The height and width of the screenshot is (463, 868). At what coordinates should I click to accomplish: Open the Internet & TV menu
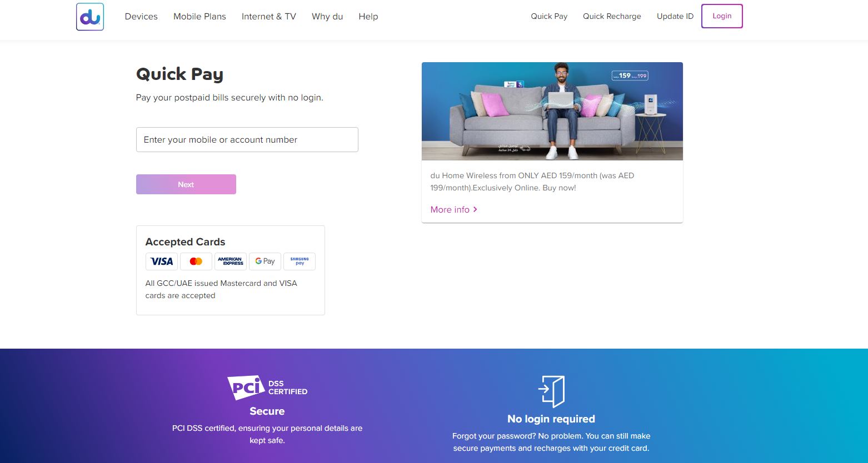coord(269,17)
